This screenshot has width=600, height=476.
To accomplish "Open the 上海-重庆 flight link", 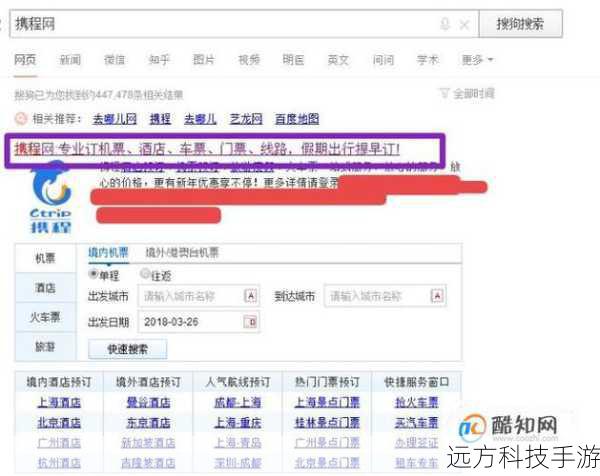I will [238, 423].
